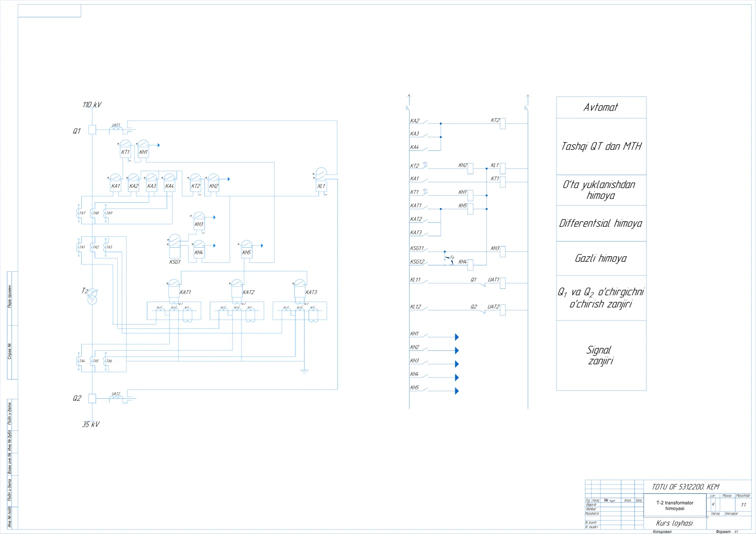Click the 'Формат A1' text below the title block

(727, 532)
